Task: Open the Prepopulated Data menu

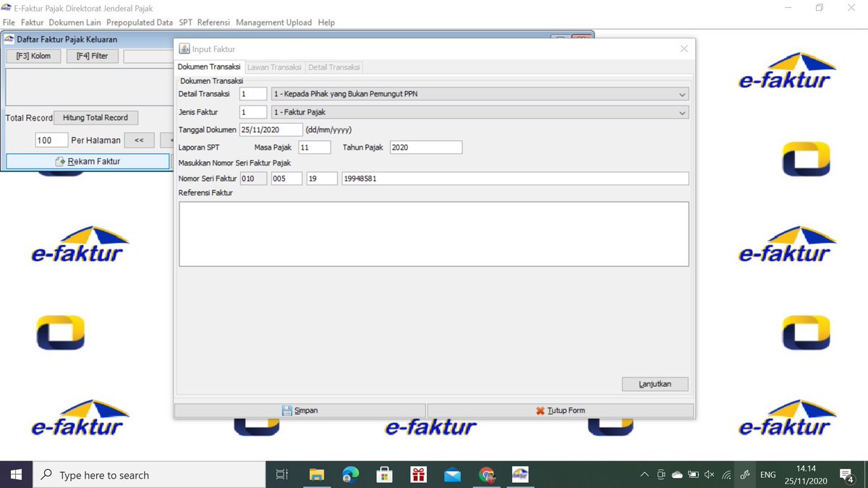Action: [140, 22]
